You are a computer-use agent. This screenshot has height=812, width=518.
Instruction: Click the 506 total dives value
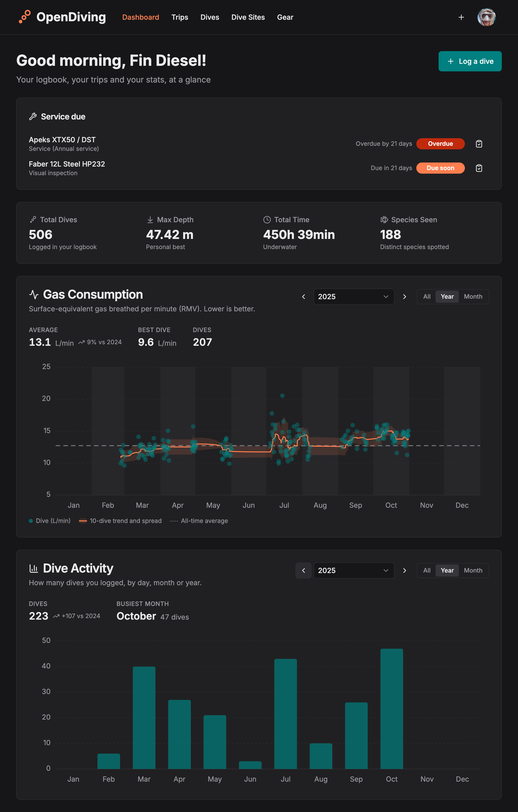pos(41,235)
